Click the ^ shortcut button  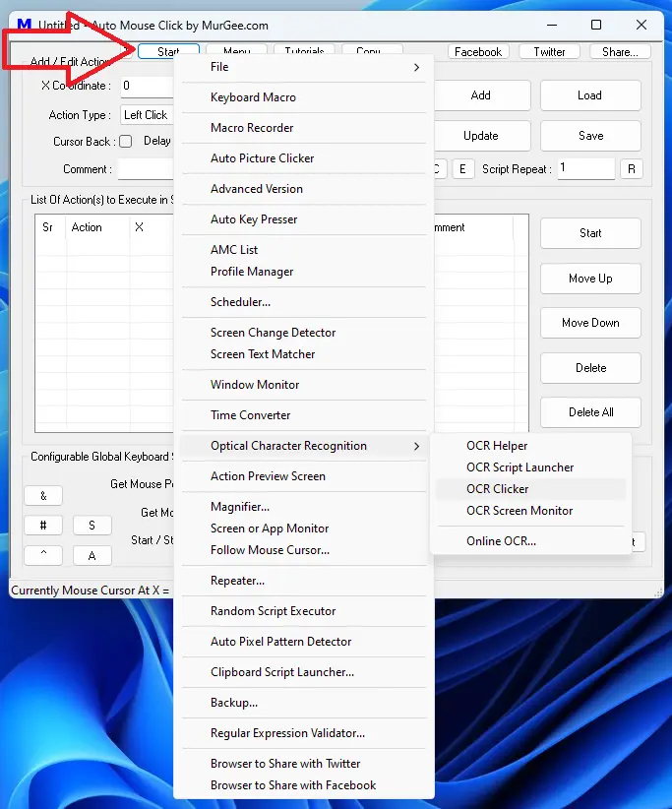click(x=43, y=555)
